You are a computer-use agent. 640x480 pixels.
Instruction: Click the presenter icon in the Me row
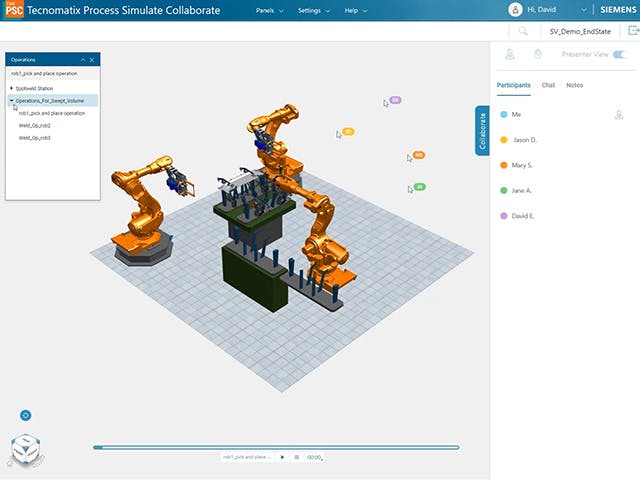click(x=619, y=115)
